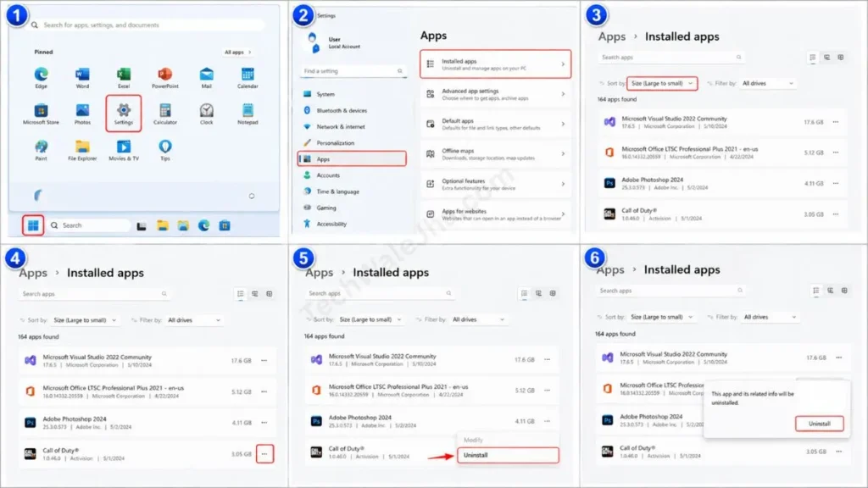Show All apps in Start menu
Image resolution: width=868 pixels, height=488 pixels.
click(237, 52)
